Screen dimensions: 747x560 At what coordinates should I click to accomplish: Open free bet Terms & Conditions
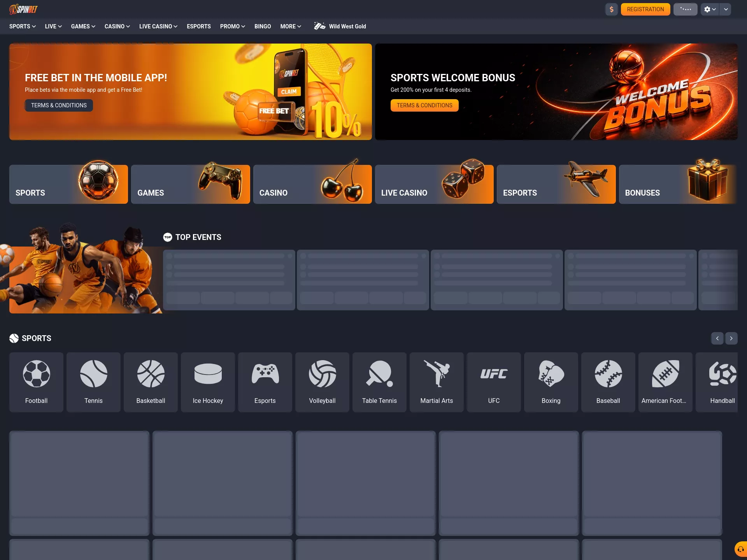[x=59, y=105]
